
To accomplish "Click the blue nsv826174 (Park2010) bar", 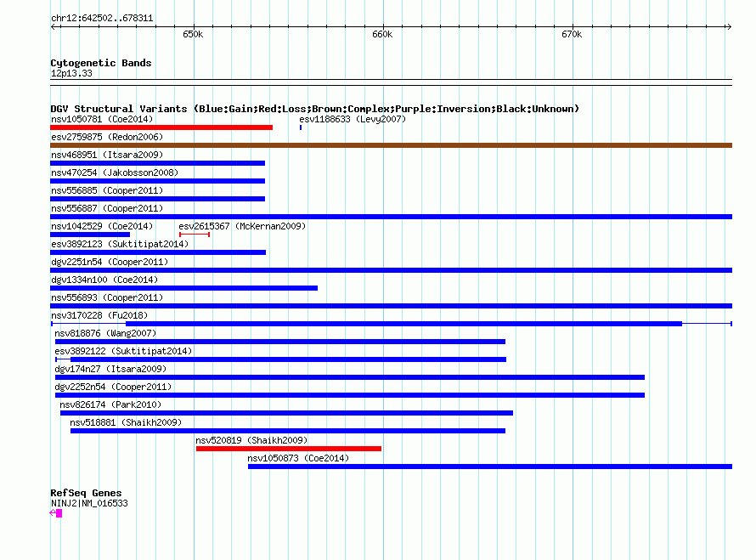I will point(286,413).
